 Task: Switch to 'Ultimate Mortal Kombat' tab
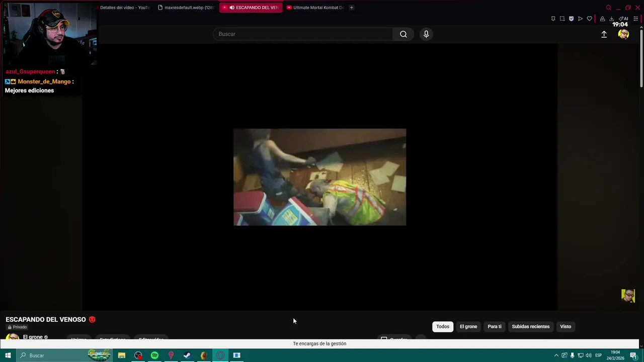(315, 8)
